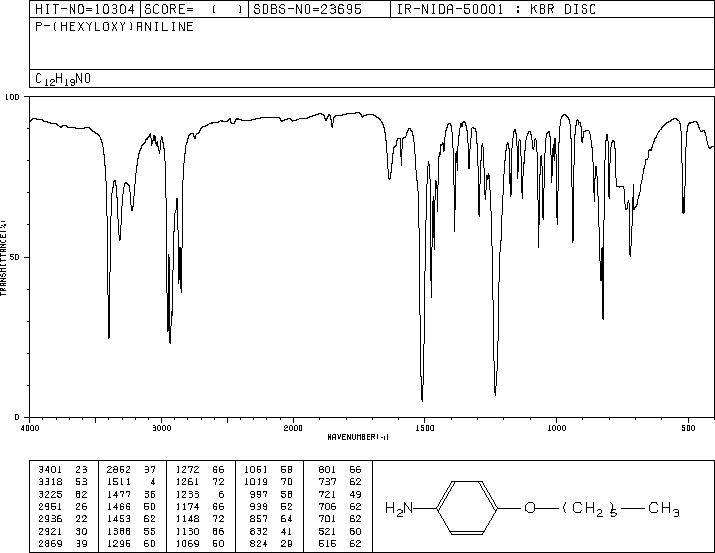Click the 500 tick label on the wavenumber axis
The width and height of the screenshot is (715, 553).
click(x=688, y=428)
